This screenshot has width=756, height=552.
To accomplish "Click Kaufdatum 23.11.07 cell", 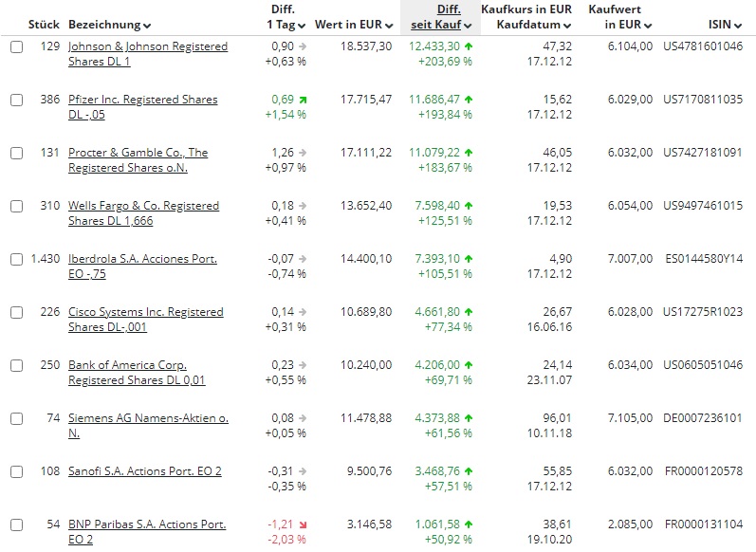I will coord(549,380).
